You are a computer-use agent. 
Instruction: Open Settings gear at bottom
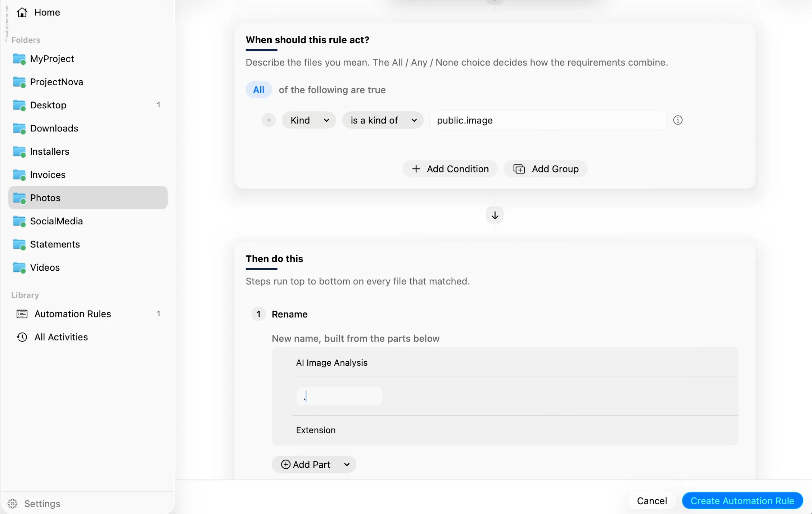point(13,503)
